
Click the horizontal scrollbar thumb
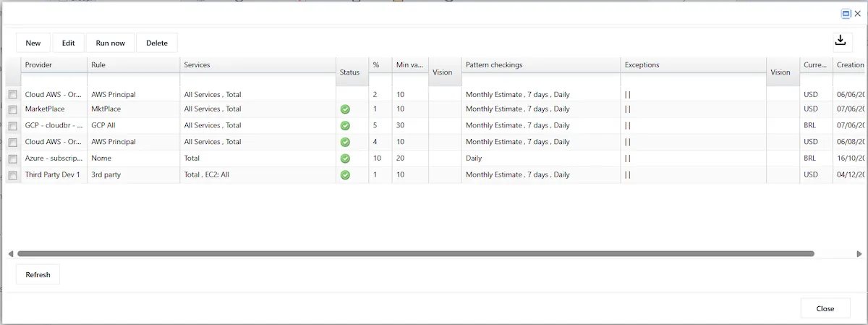point(416,254)
